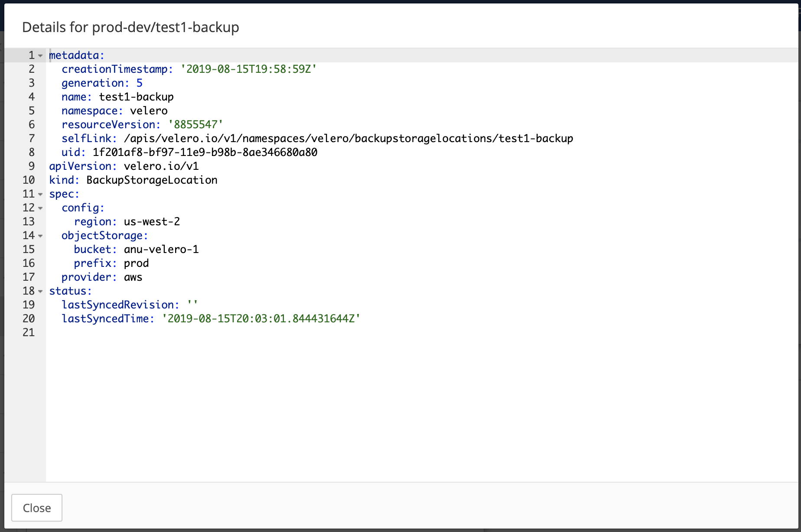Click the lastSyncedTime timestamp value
The image size is (801, 532).
261,319
